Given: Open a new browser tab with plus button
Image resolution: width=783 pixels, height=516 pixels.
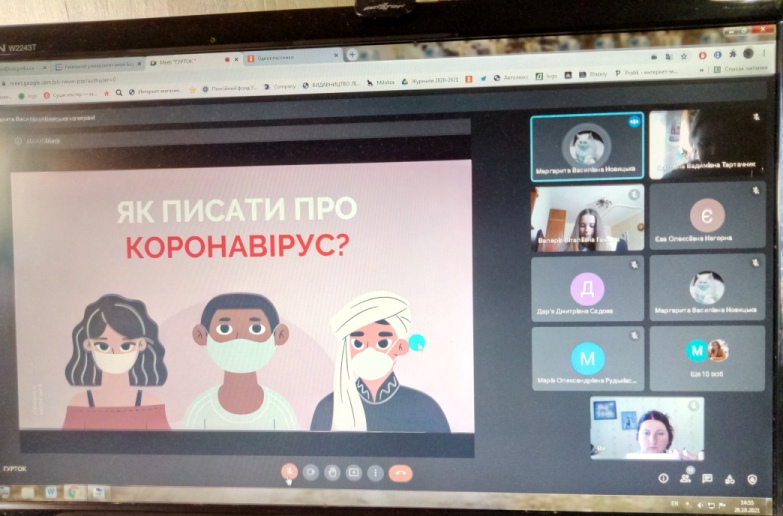Looking at the screenshot, I should 353,54.
